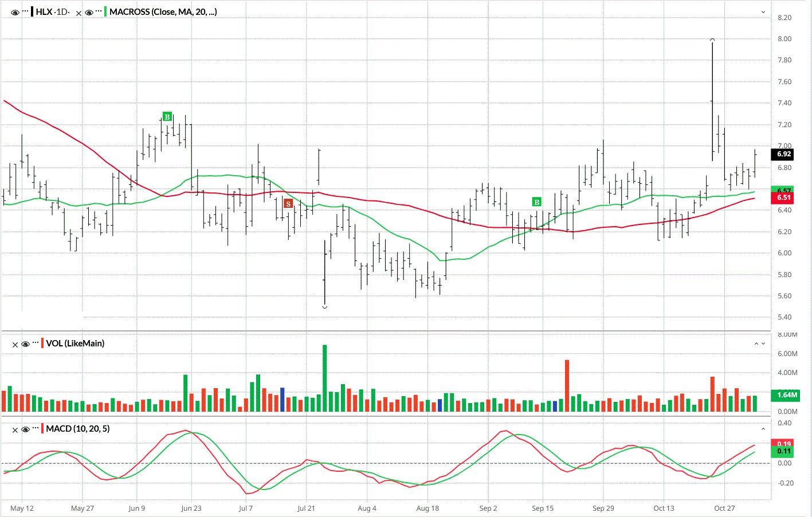Open the VOL three-dot more options
This screenshot has height=517, width=812.
(x=36, y=344)
